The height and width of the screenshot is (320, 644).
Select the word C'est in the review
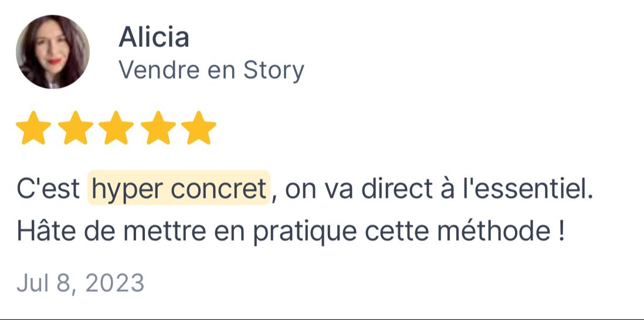coord(49,189)
